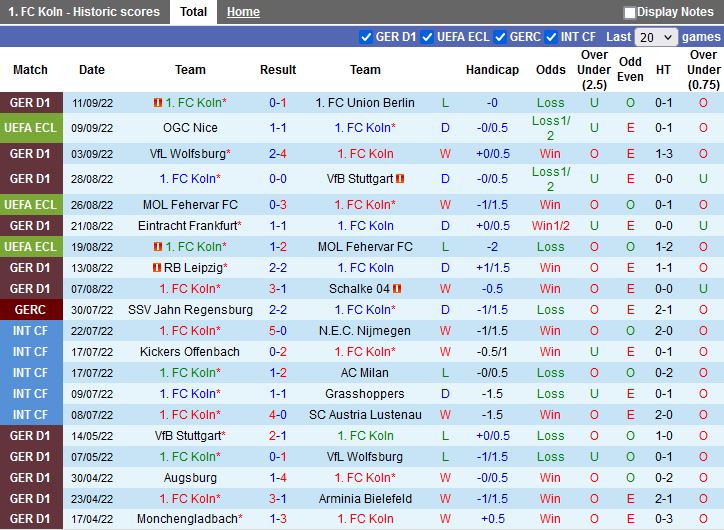Screen dimensions: 724x530
Task: Open MOL Fehervar FC on 26/08/22 row
Action: click(x=190, y=205)
